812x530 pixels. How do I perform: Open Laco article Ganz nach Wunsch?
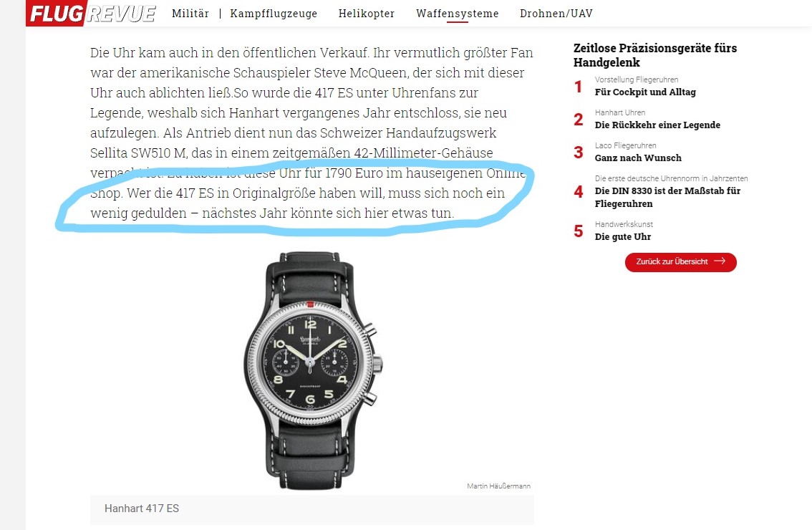point(638,158)
